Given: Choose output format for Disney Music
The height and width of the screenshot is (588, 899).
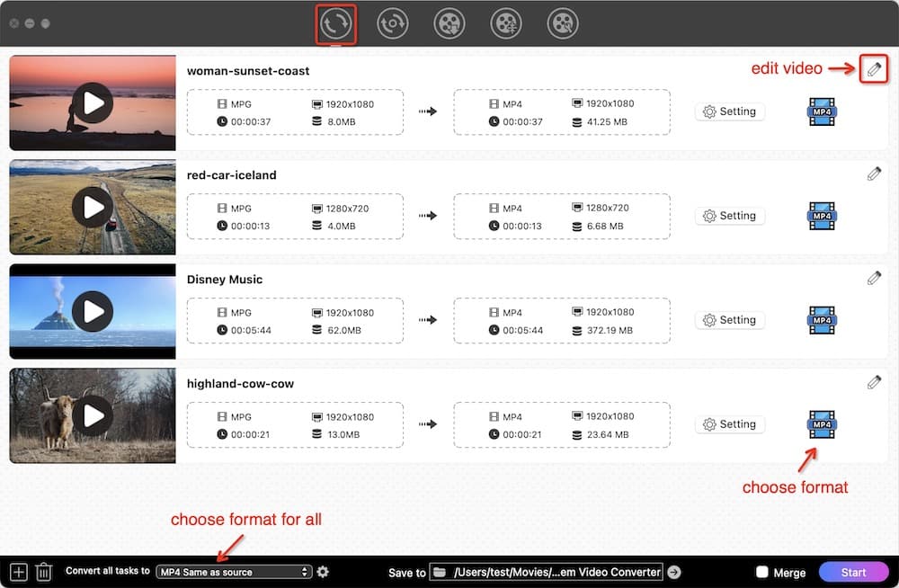Looking at the screenshot, I should coord(822,320).
